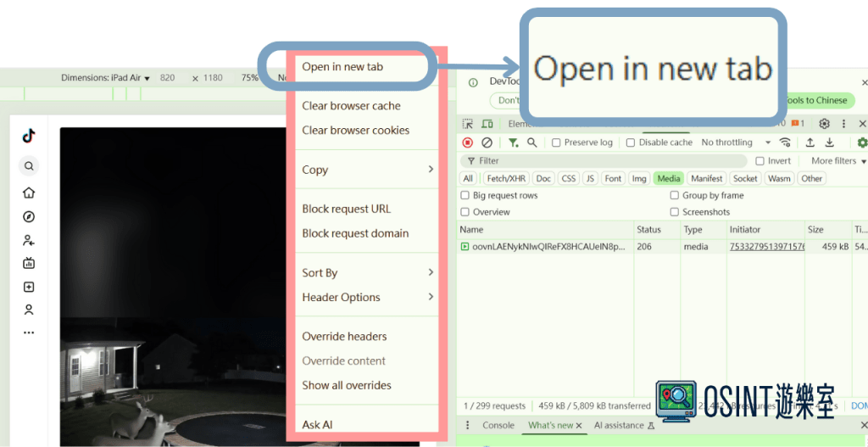Click the inspect element selector icon
868x447 pixels.
tap(467, 124)
